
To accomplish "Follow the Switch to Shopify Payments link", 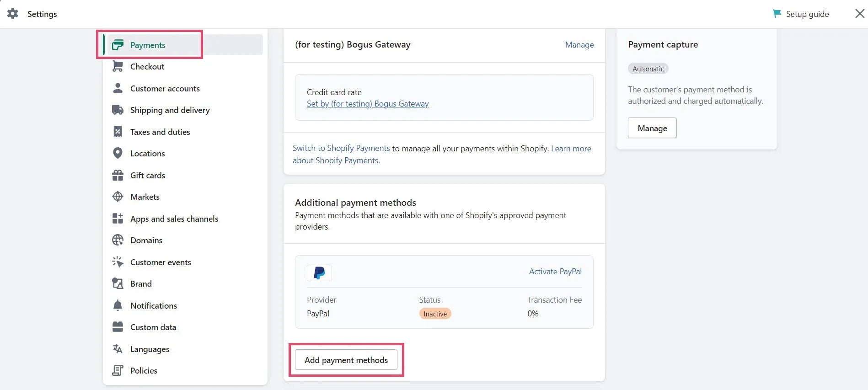I will pos(341,148).
